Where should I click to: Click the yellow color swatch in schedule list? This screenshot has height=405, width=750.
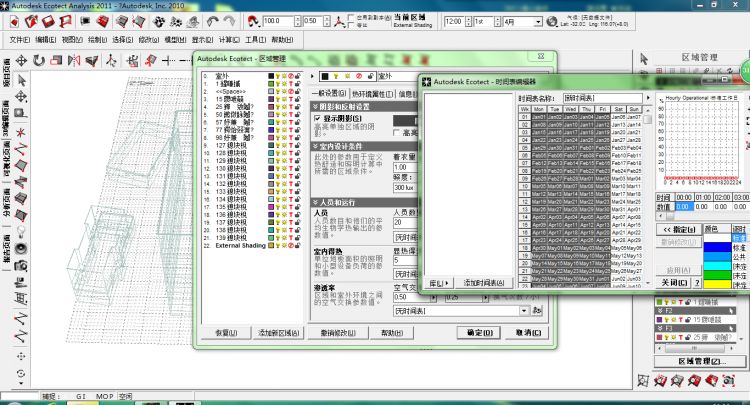click(717, 285)
